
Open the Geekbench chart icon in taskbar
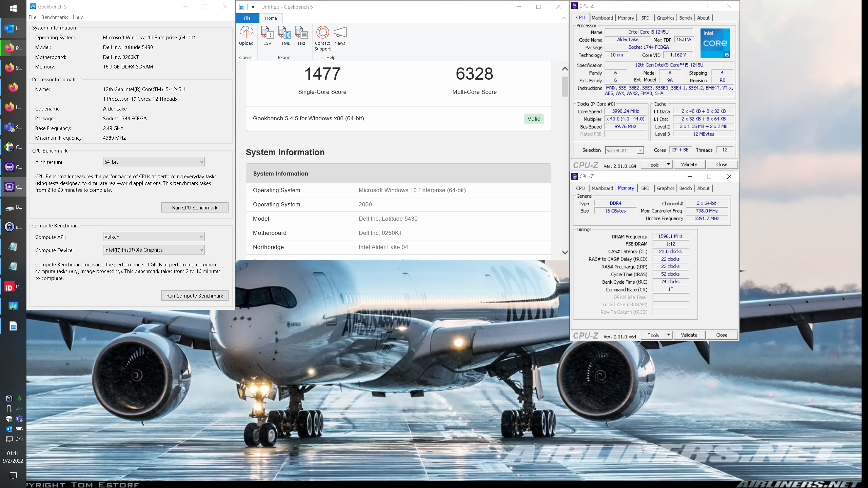13,306
